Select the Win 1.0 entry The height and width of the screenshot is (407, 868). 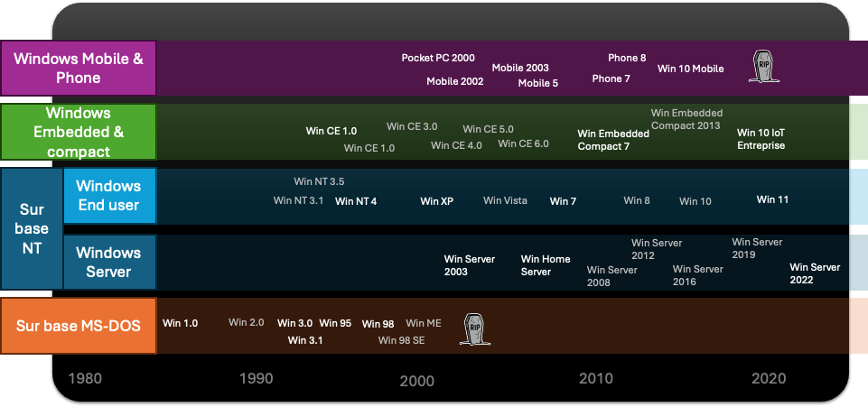181,323
